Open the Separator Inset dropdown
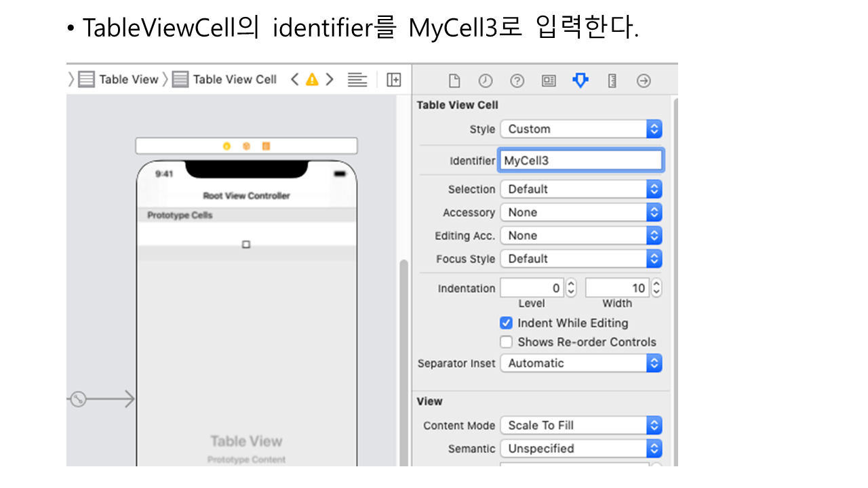Viewport: 868px width, 488px height. point(580,363)
